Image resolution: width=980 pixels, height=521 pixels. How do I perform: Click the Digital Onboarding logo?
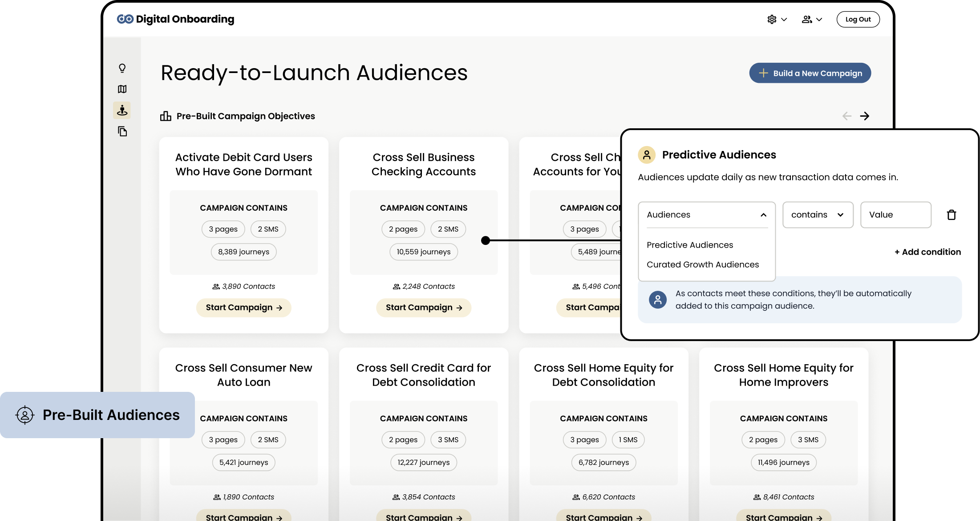(175, 19)
